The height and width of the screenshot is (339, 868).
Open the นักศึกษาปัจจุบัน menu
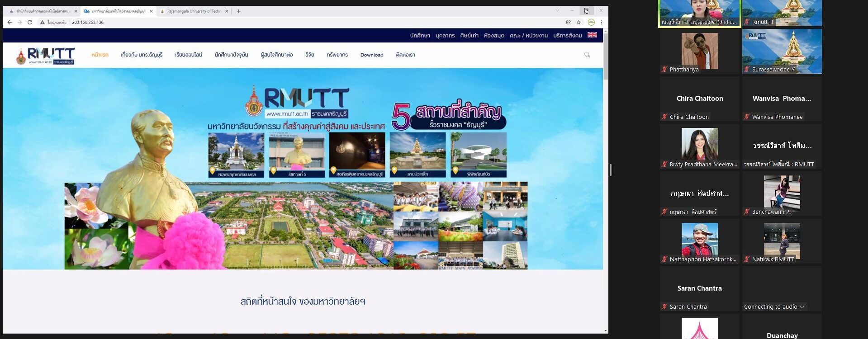(x=231, y=55)
